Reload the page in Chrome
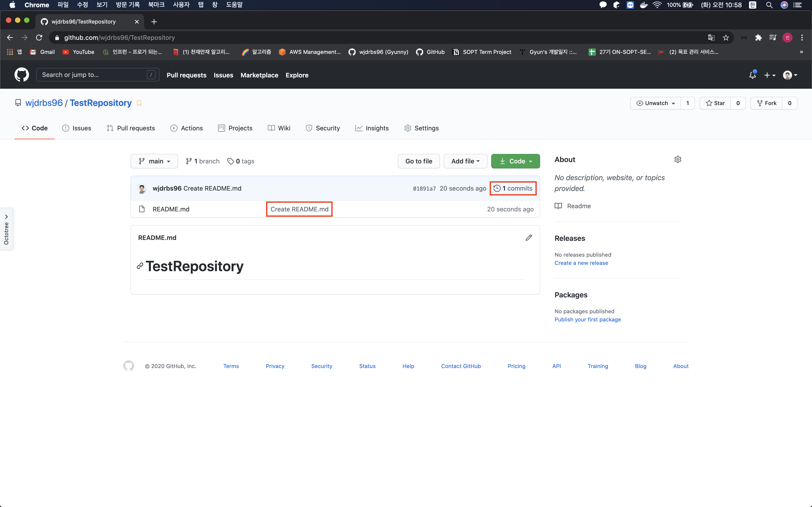Image resolution: width=812 pixels, height=507 pixels. [39, 38]
